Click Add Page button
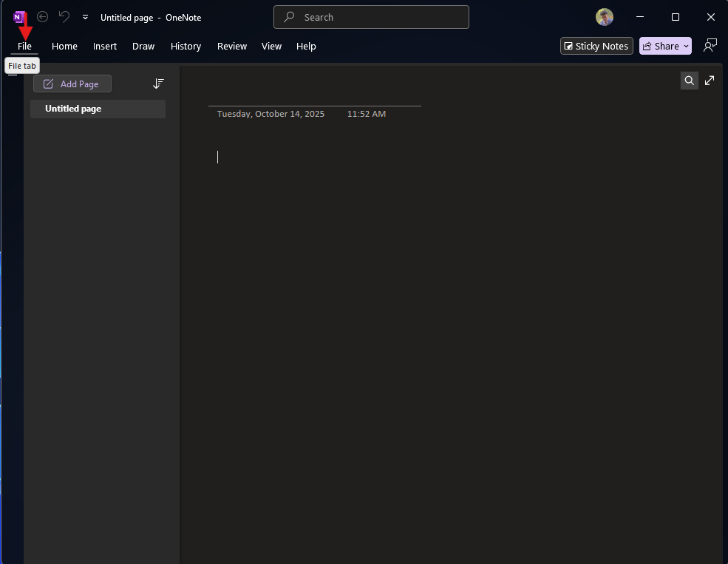 pyautogui.click(x=72, y=84)
